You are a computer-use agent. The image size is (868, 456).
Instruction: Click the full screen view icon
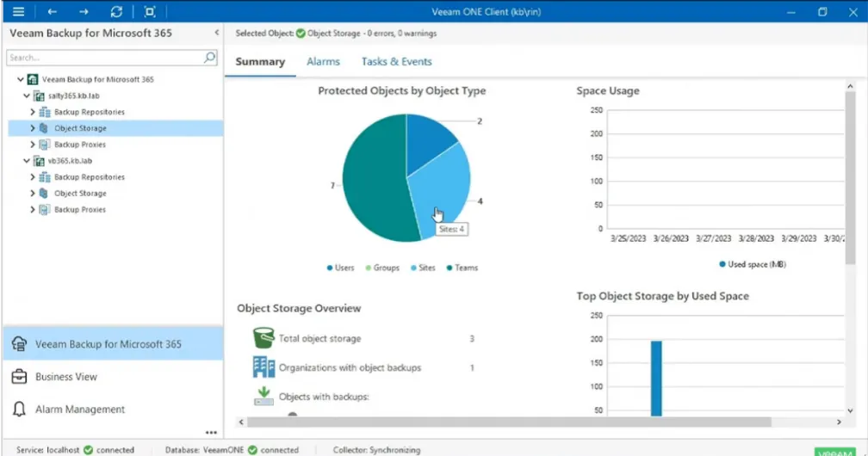(150, 12)
